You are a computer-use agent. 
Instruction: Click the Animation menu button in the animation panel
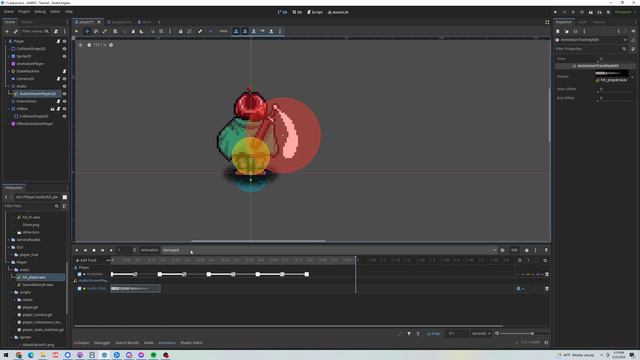coord(149,250)
